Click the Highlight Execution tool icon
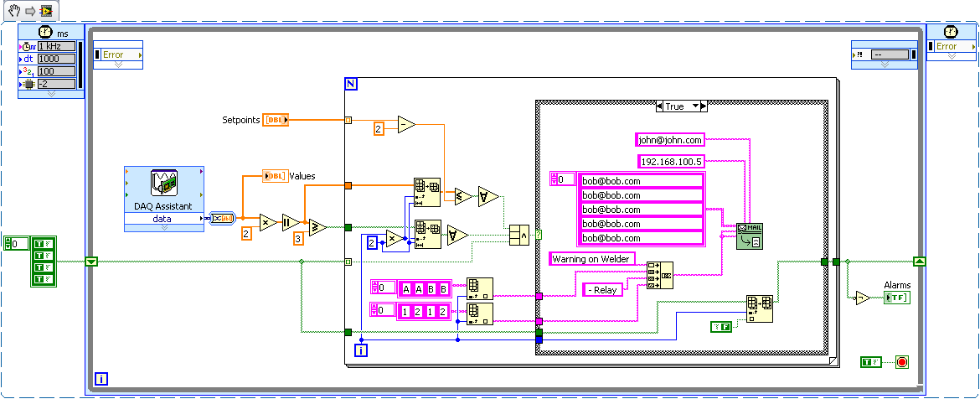This screenshot has width=980, height=399. point(45,10)
